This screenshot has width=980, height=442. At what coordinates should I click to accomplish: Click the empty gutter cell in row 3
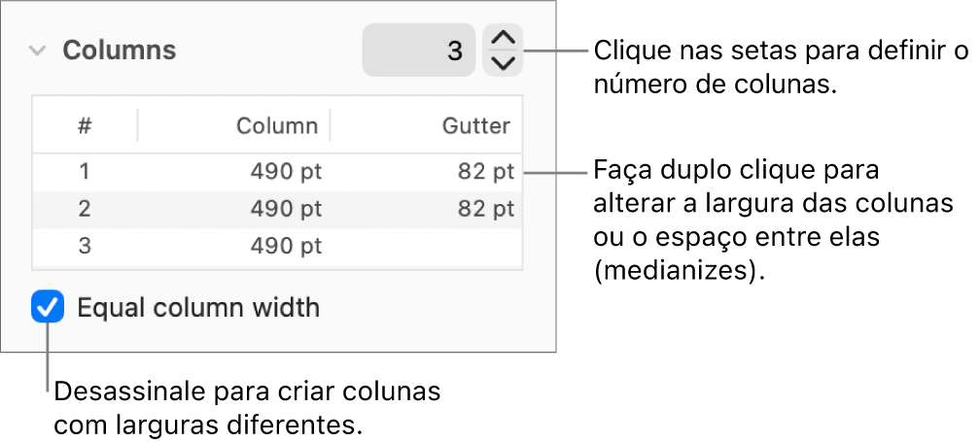point(457,246)
